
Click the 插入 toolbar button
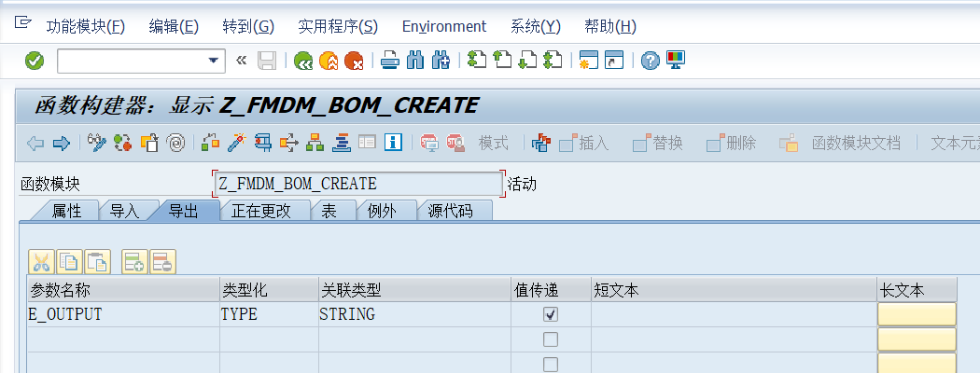583,143
